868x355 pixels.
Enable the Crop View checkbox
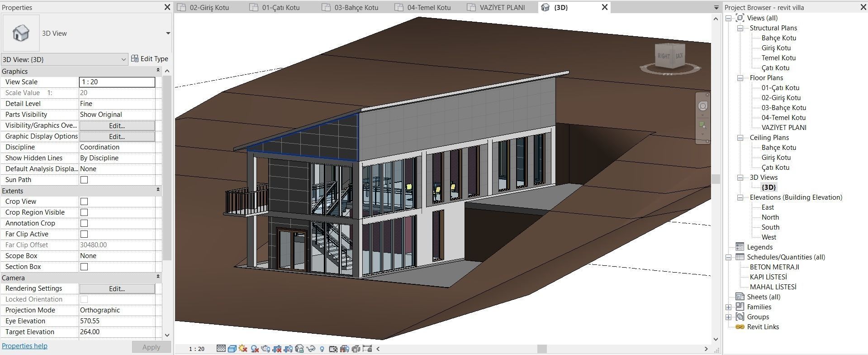tap(84, 201)
